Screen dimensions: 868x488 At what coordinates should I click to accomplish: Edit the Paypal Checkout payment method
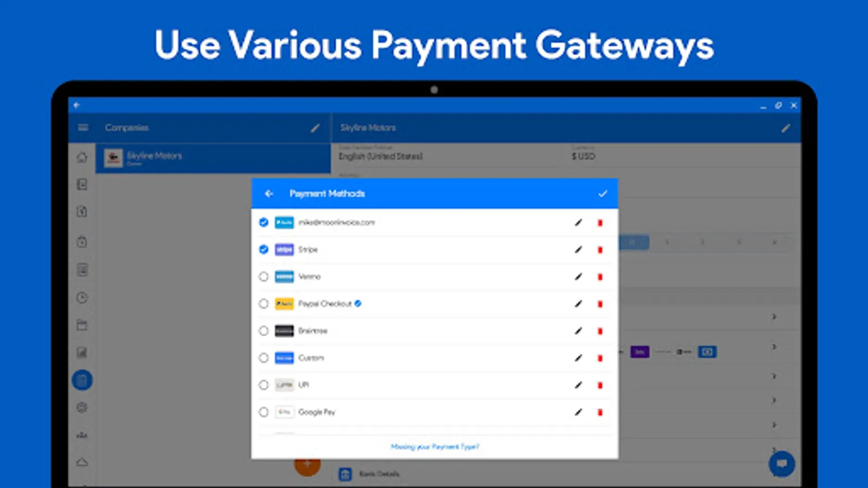[578, 304]
